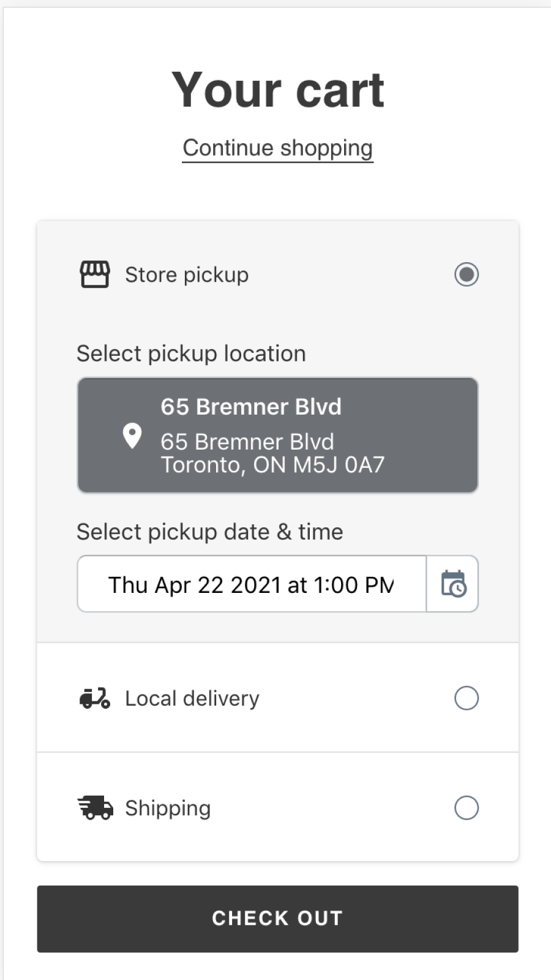This screenshot has width=551, height=980.
Task: Click the map pin icon
Action: (x=132, y=436)
